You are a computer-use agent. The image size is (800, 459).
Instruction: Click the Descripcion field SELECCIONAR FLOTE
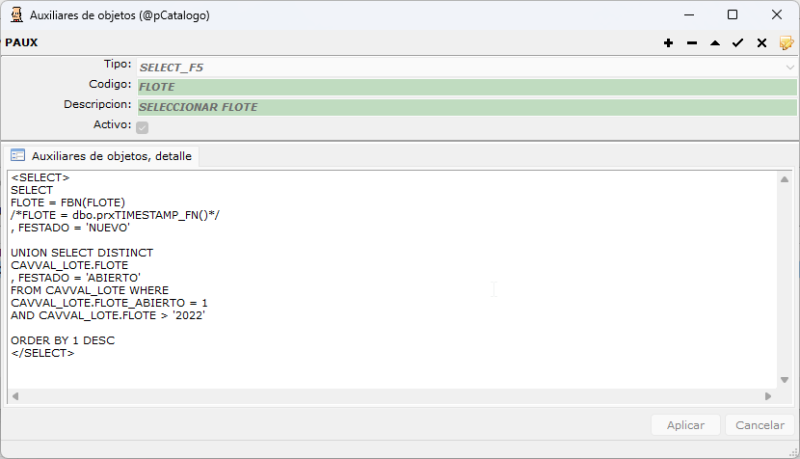pyautogui.click(x=466, y=107)
